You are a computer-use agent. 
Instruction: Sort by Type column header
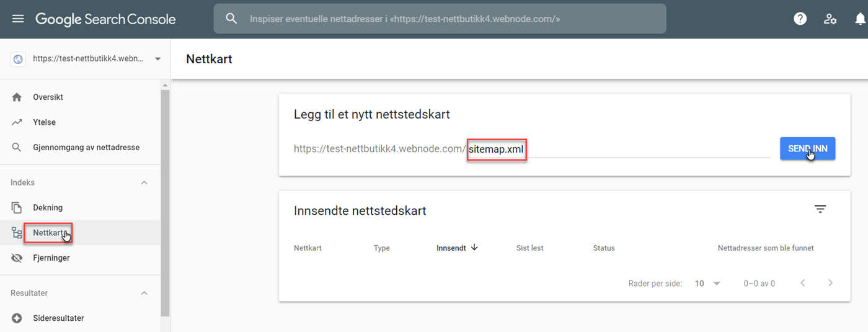tap(382, 248)
